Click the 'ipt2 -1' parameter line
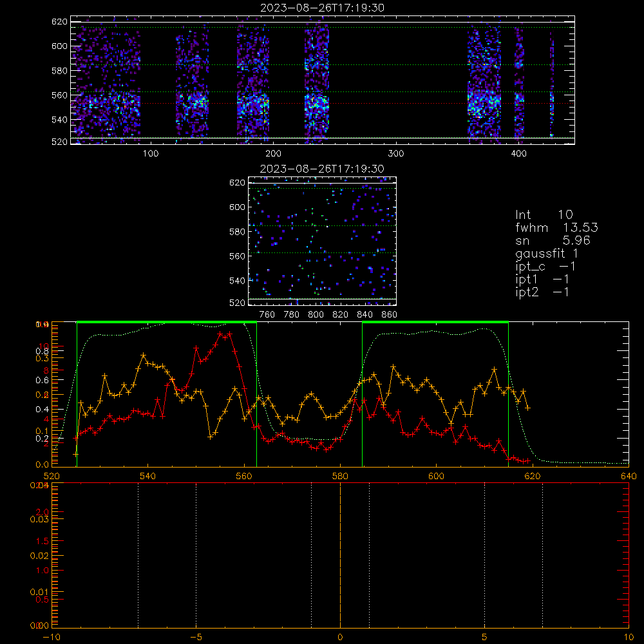The height and width of the screenshot is (644, 644). tap(542, 292)
